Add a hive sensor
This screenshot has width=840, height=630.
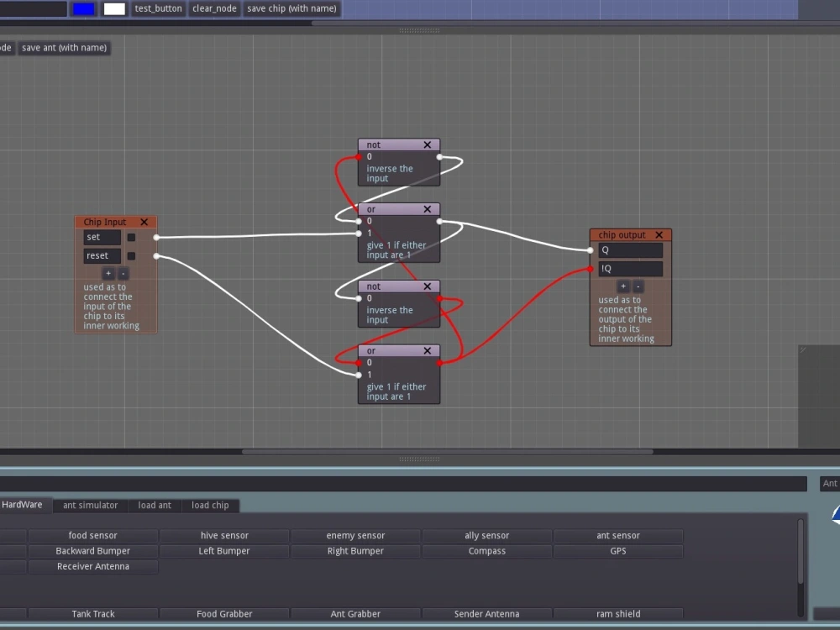(224, 535)
